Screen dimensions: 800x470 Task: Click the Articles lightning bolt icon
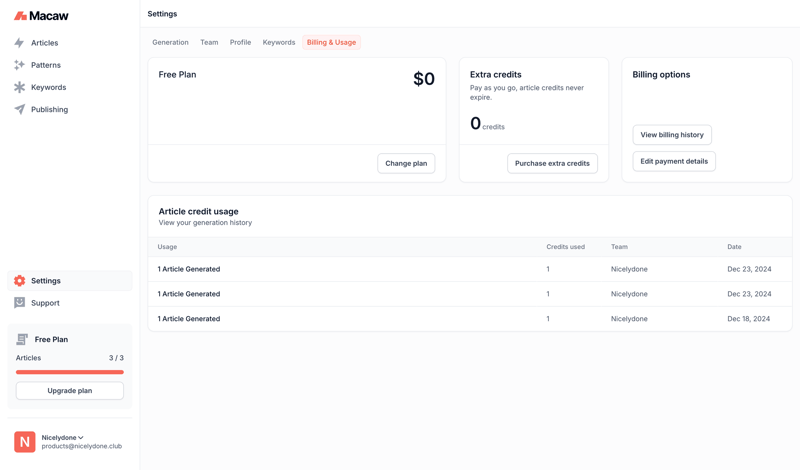coord(19,43)
